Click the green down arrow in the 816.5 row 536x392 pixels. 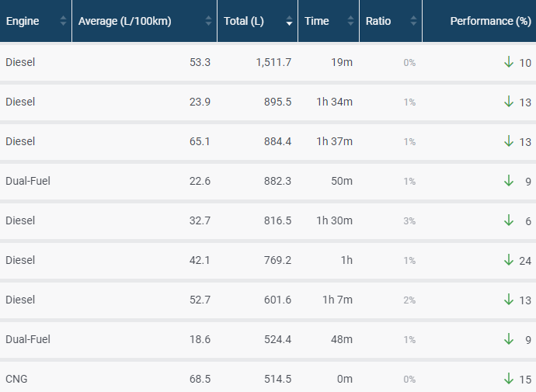point(509,220)
